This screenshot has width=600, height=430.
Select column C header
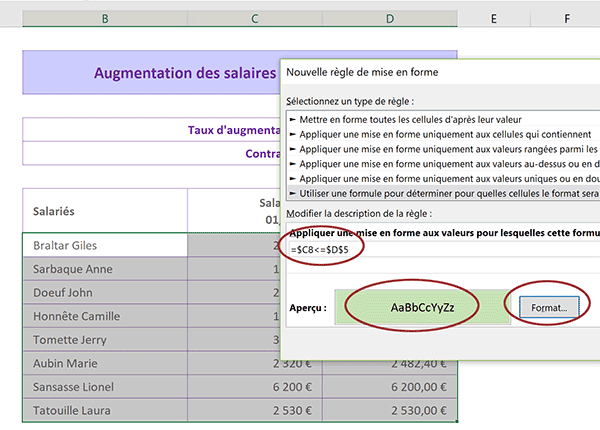(255, 18)
